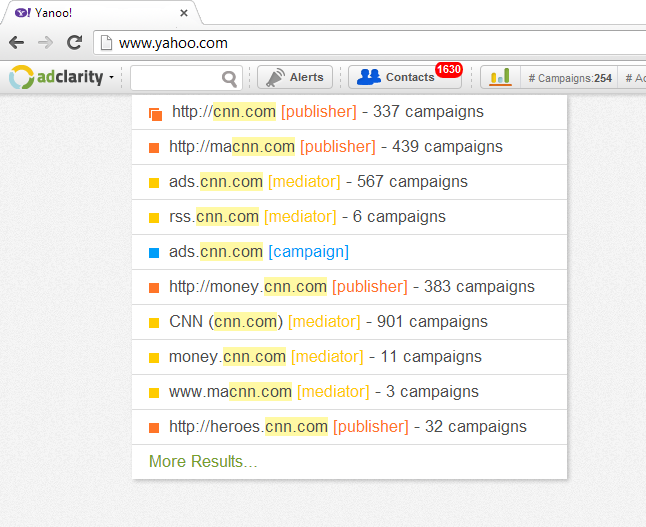Click the magnifier search icon
Image resolution: width=646 pixels, height=527 pixels.
coord(229,78)
